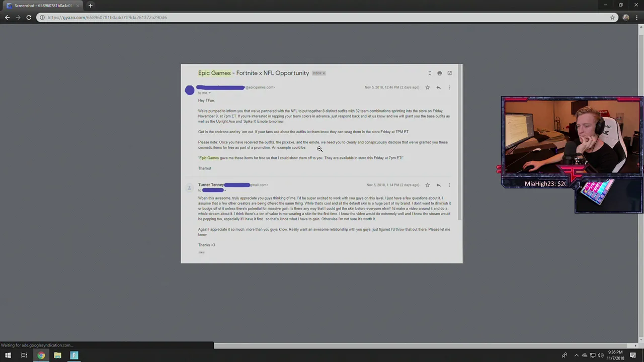Click the email subject 'Fortnite x NFL Opportunity'

(273, 73)
